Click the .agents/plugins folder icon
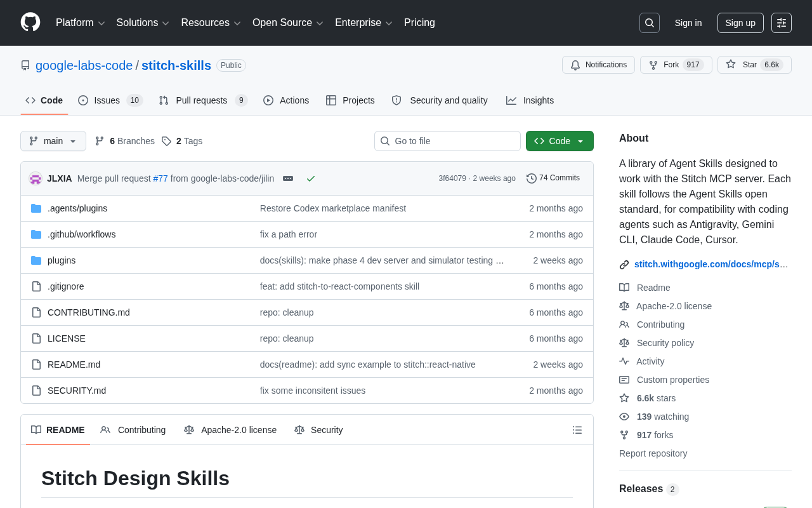The width and height of the screenshot is (812, 508). pos(36,208)
